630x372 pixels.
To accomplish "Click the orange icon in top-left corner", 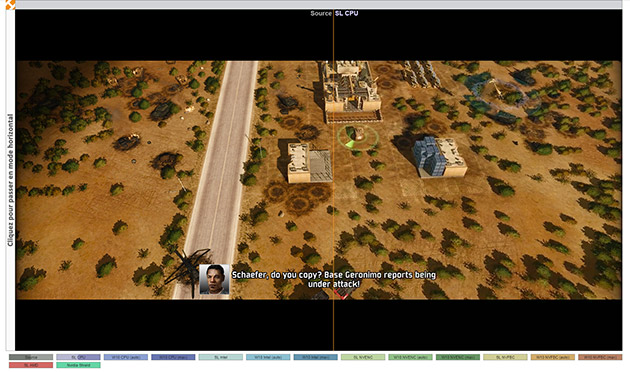I will pos(10,4).
